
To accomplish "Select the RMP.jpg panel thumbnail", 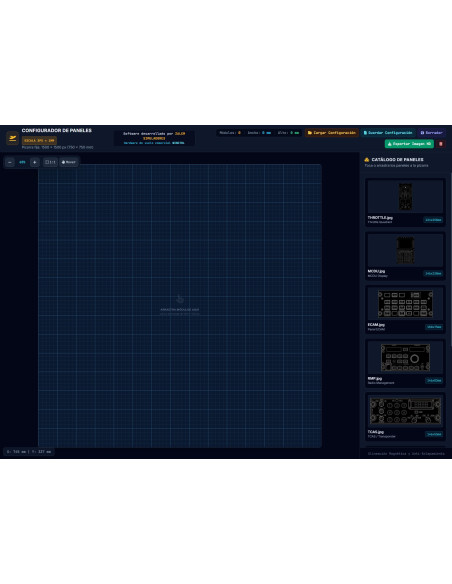I will (x=405, y=358).
